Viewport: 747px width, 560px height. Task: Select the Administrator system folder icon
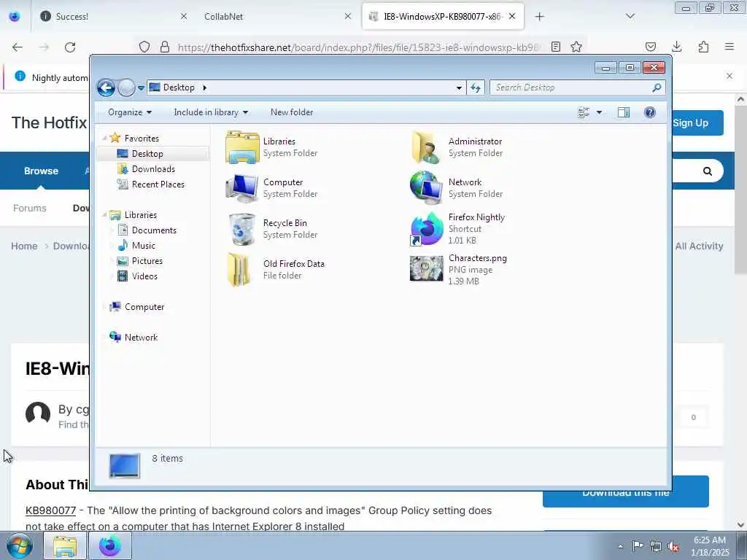pyautogui.click(x=426, y=147)
